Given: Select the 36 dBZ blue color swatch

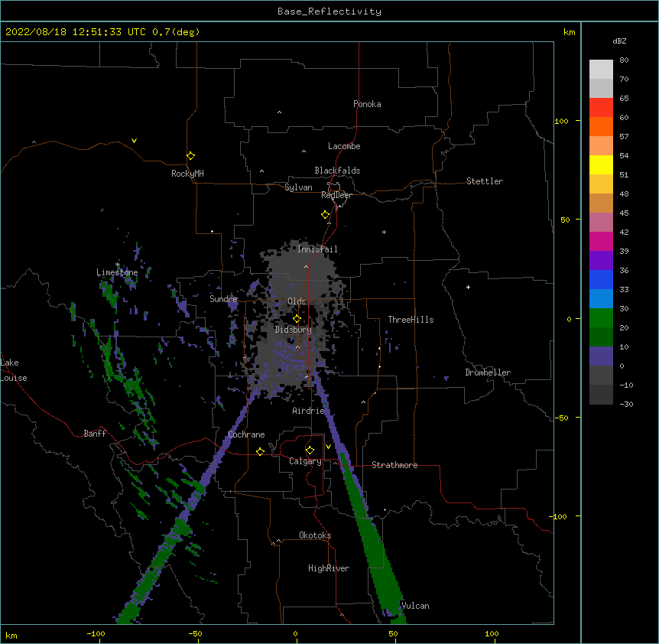Looking at the screenshot, I should 601,279.
